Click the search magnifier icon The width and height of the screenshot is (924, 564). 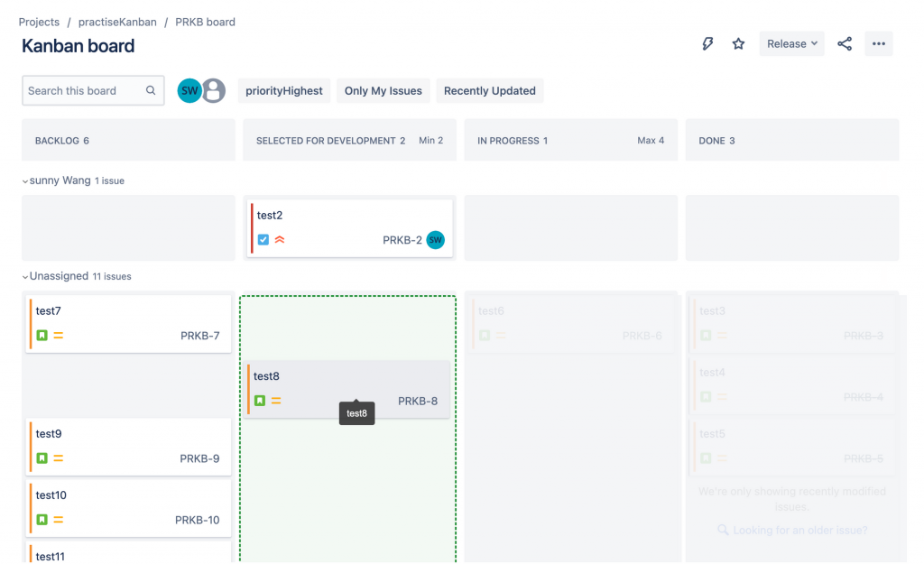point(151,90)
